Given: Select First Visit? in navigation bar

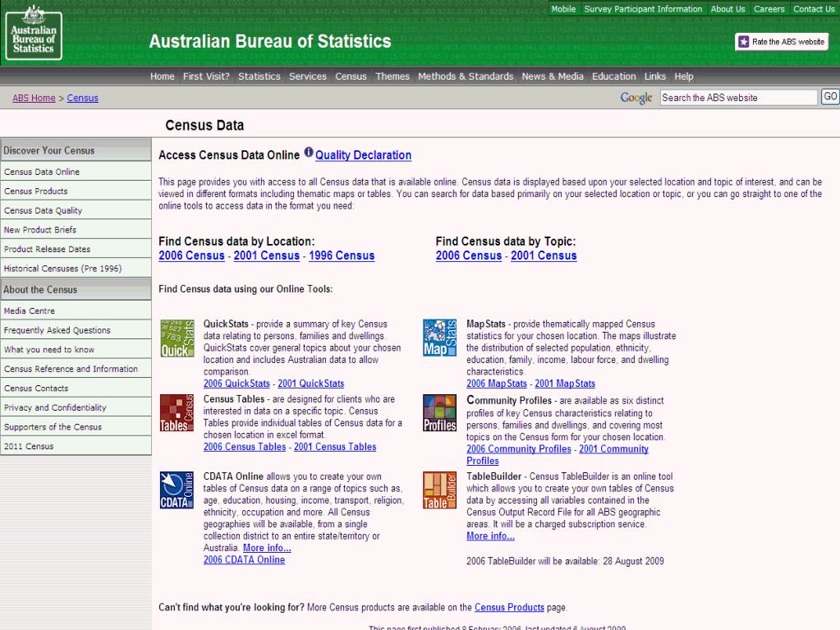Looking at the screenshot, I should pos(206,76).
